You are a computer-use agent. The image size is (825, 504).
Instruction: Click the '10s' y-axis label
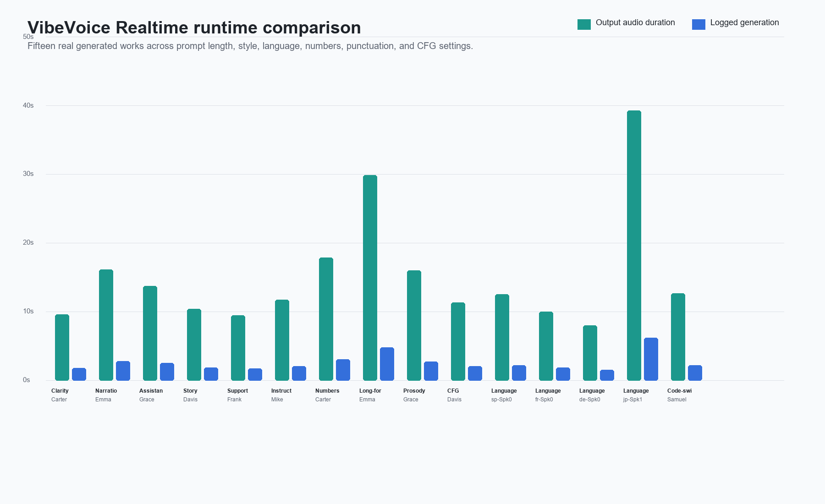28,311
